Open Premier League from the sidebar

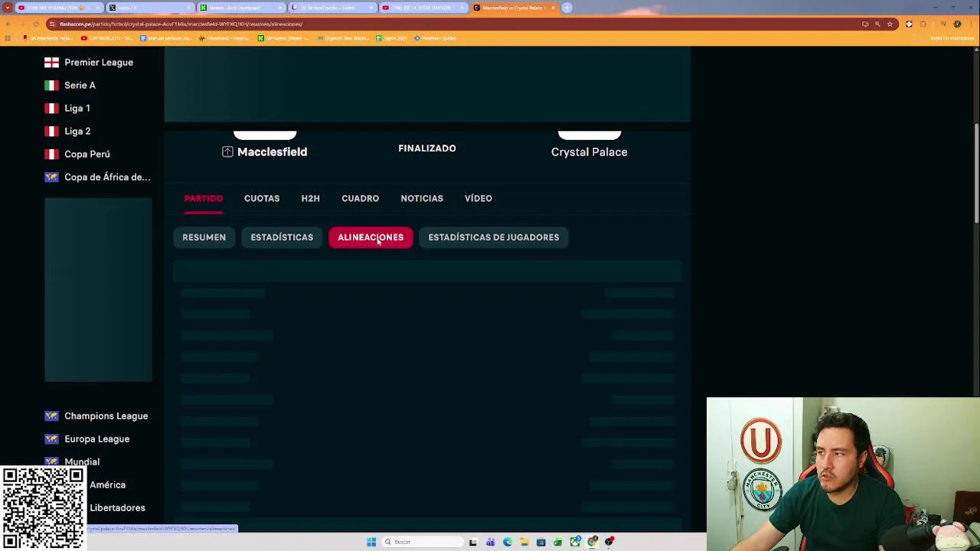pyautogui.click(x=99, y=63)
